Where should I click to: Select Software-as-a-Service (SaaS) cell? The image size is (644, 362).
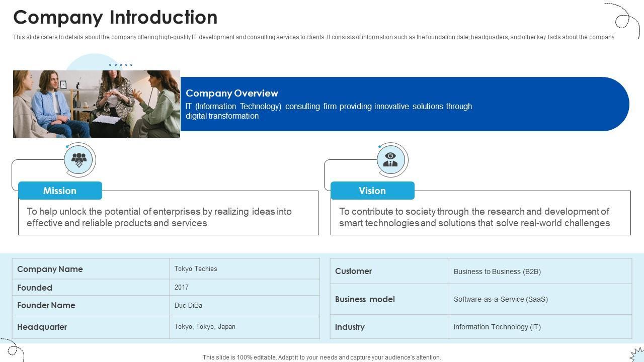[x=501, y=299]
